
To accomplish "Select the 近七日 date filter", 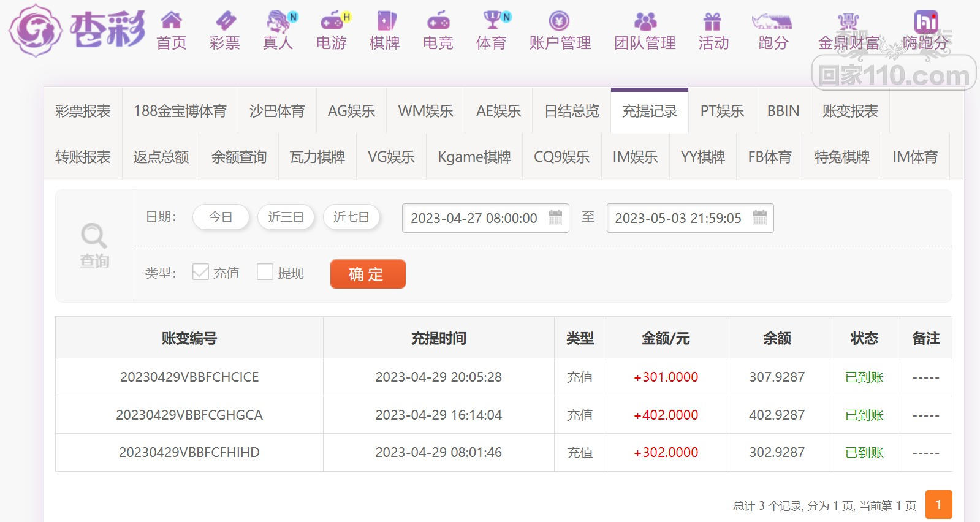I will coord(352,217).
